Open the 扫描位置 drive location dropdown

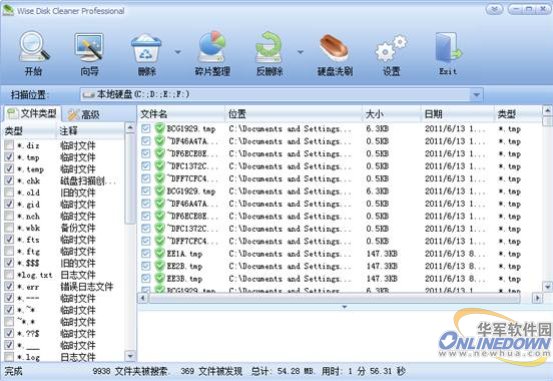(476, 95)
